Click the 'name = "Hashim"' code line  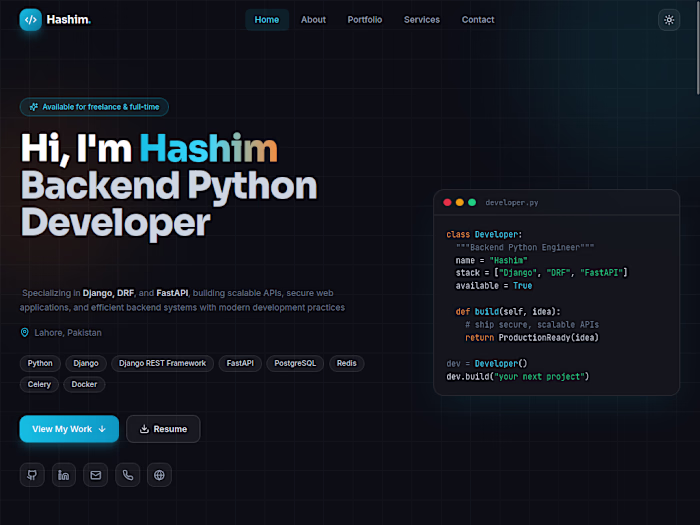coord(491,260)
